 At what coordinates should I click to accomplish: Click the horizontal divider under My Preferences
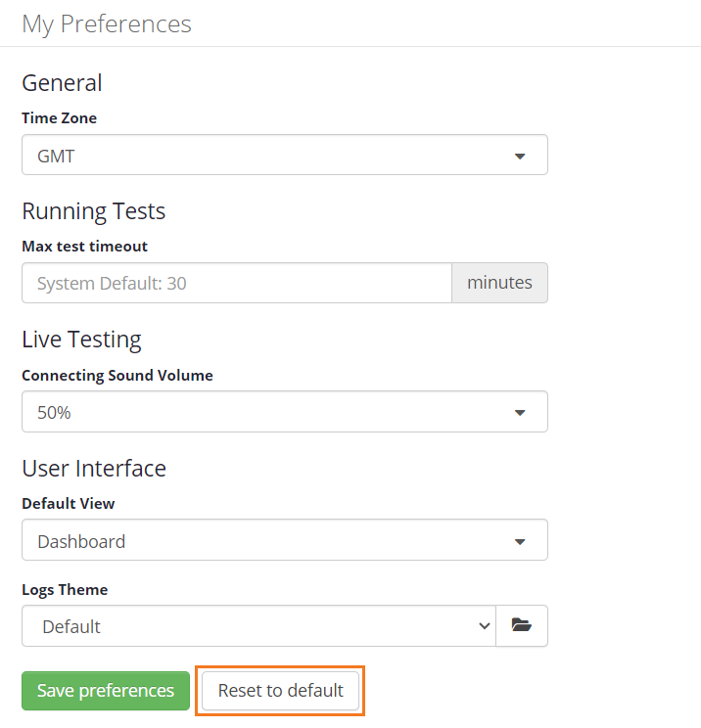(x=350, y=46)
